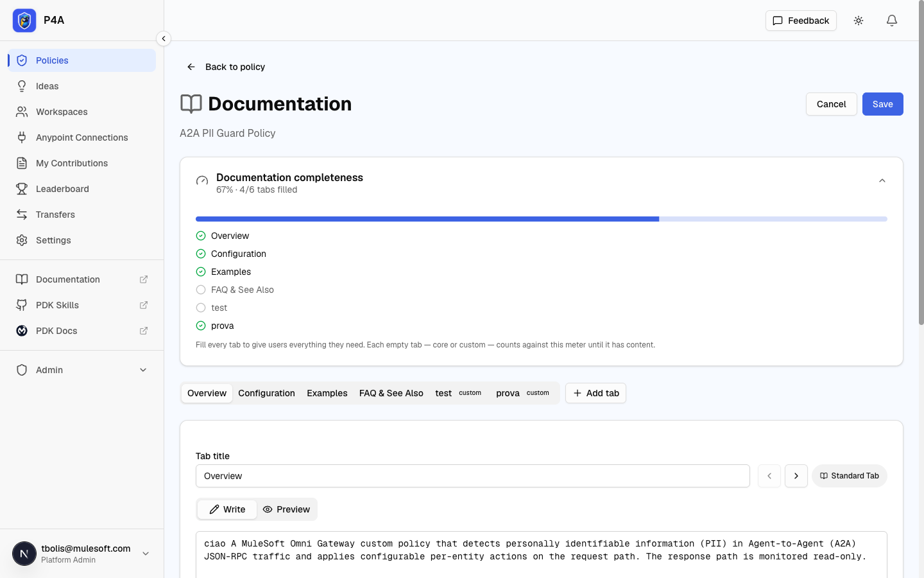Screen dimensions: 924x578
Task: Click the My Contributions file icon
Action: 22,163
